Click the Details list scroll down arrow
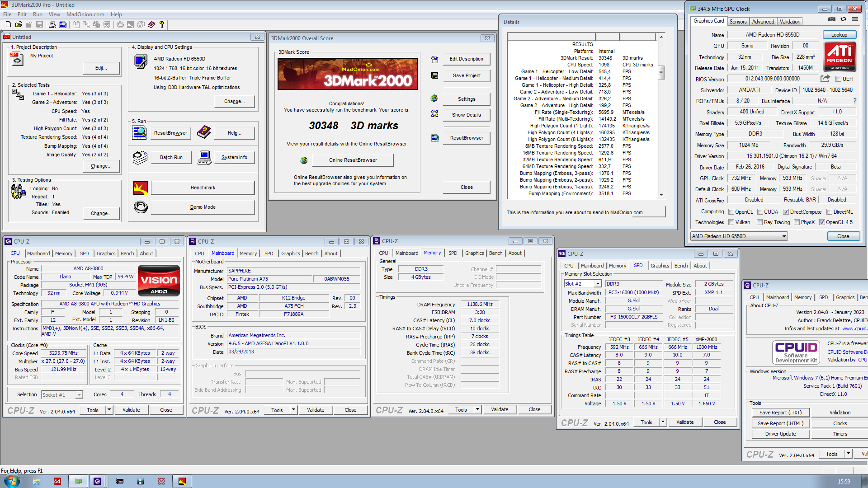The height and width of the screenshot is (488, 868). (x=661, y=195)
